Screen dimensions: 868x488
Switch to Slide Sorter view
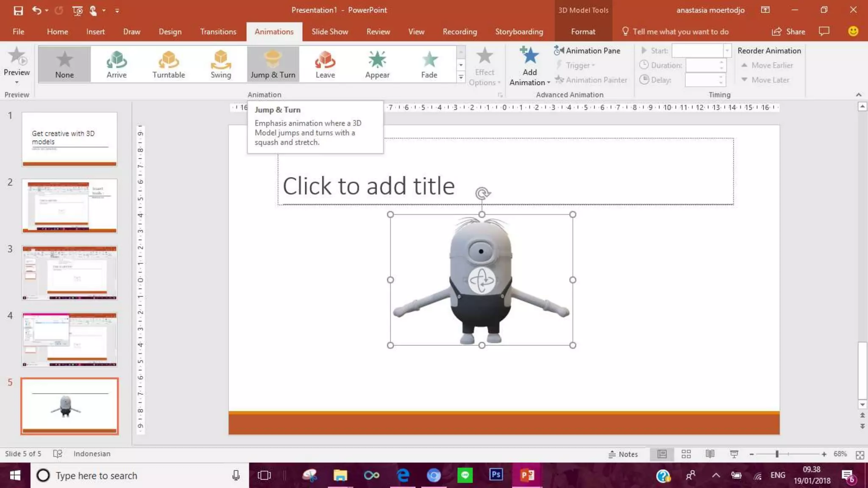pos(686,454)
